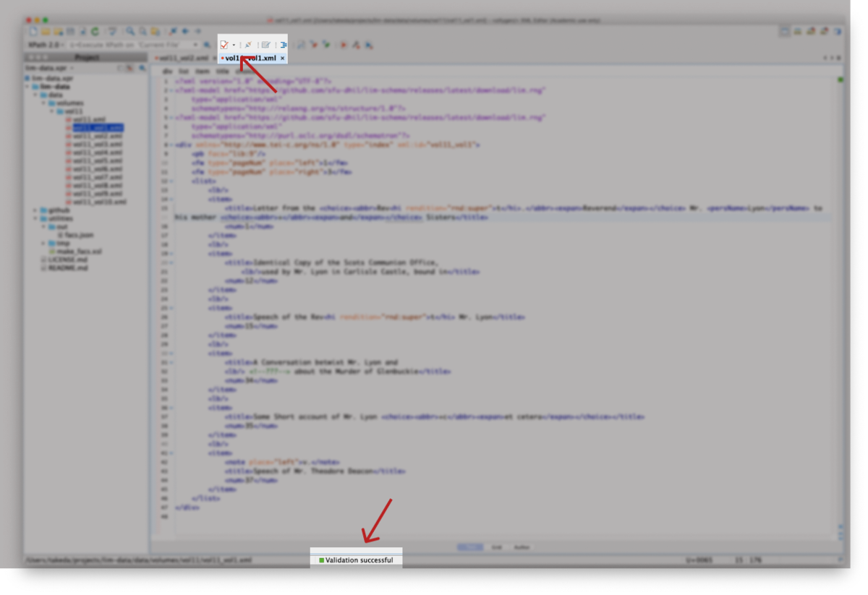The height and width of the screenshot is (595, 868).
Task: Expand the github folder in Project tree
Action: click(x=35, y=210)
